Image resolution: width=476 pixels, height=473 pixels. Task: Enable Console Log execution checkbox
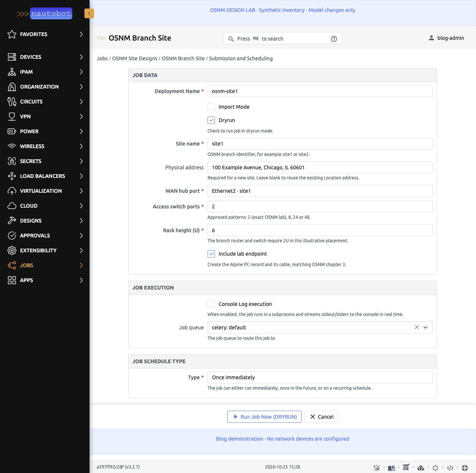click(x=211, y=304)
